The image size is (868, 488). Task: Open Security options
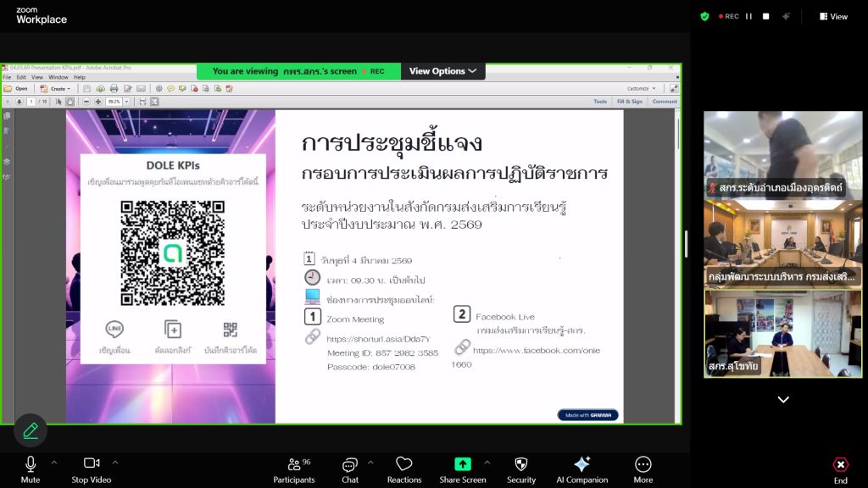(520, 469)
